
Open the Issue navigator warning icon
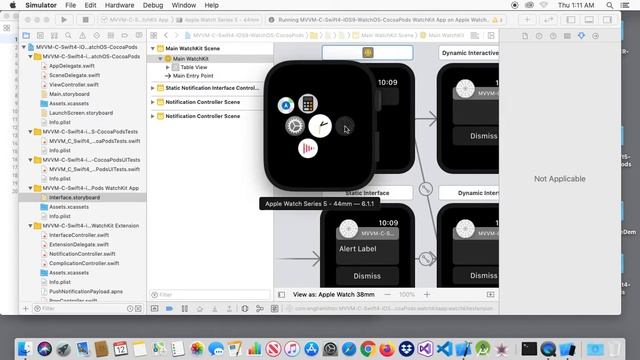82,36
